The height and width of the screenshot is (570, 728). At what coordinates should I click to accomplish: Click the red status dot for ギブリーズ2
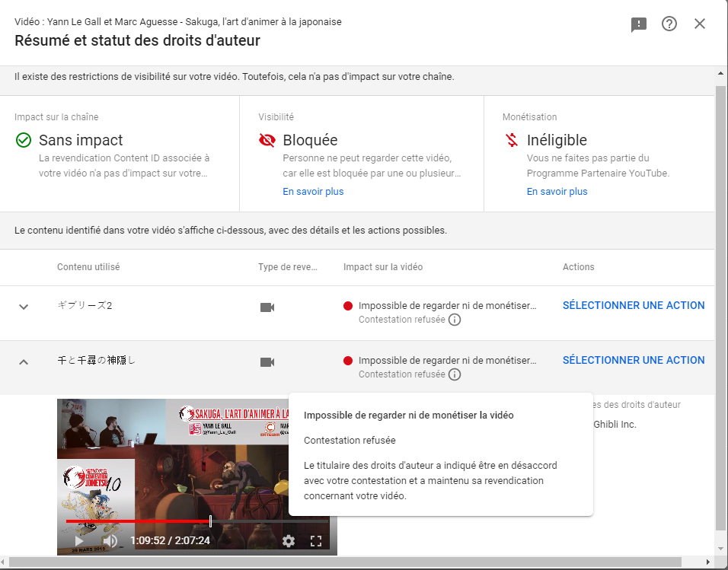tap(348, 306)
